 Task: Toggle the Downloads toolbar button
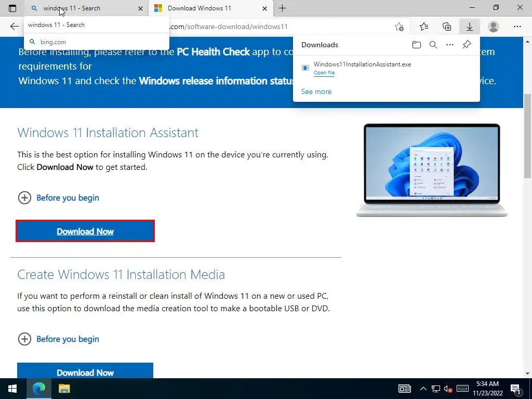pyautogui.click(x=470, y=26)
